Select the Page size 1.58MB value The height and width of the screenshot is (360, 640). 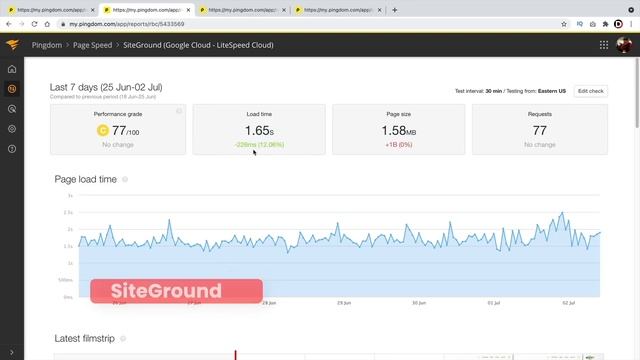pos(399,131)
